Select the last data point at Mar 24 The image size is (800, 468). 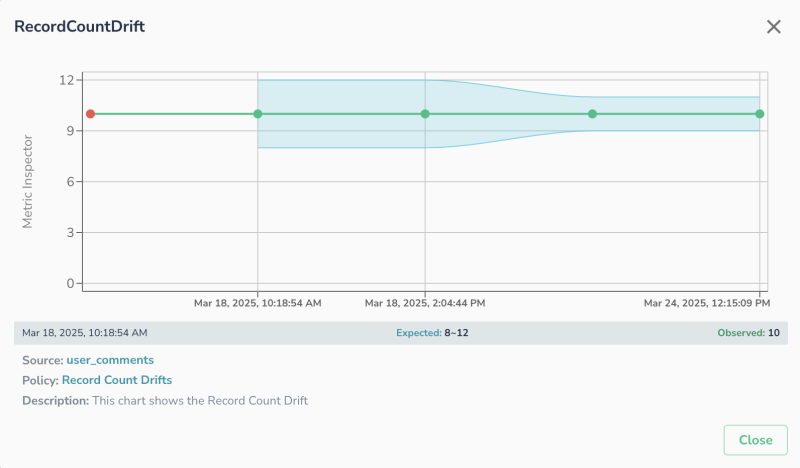(x=760, y=114)
